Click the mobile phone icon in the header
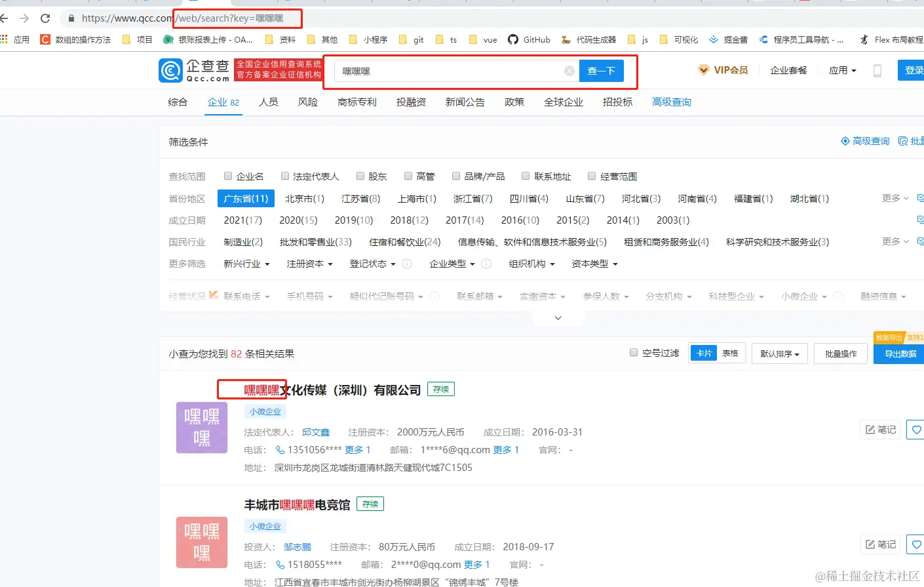The height and width of the screenshot is (587, 924). (877, 71)
